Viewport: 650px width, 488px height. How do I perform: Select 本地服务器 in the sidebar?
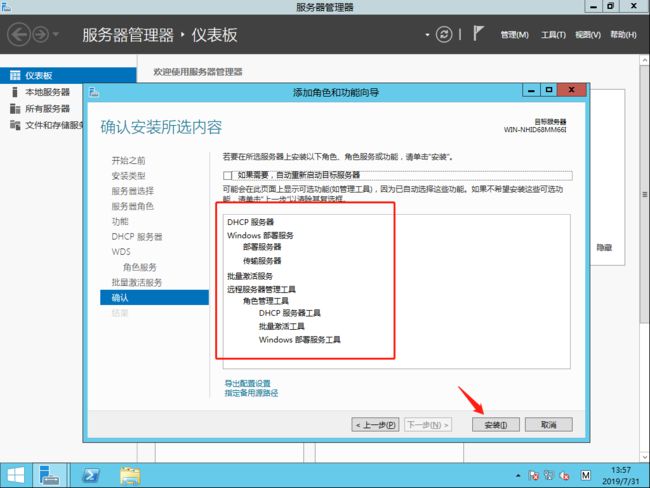(47, 92)
